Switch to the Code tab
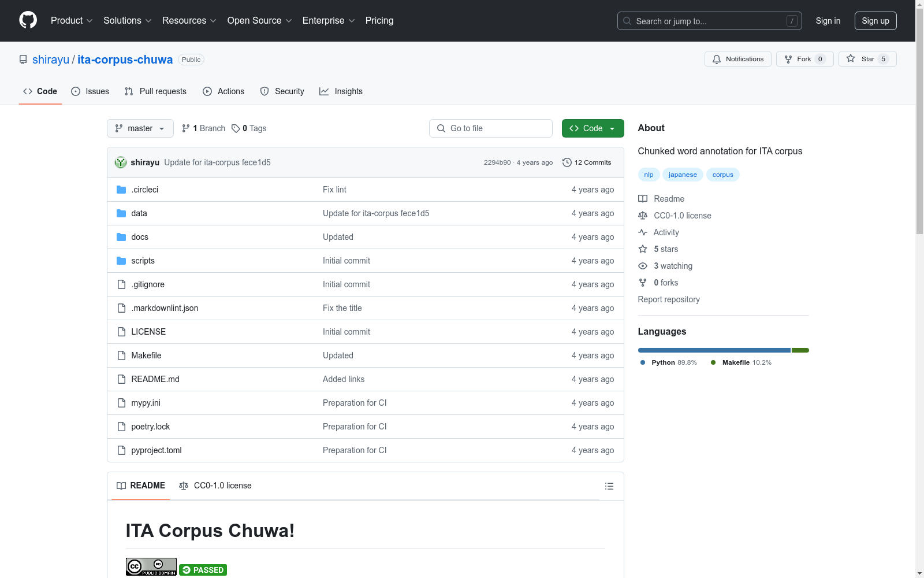Screen dimensions: 924x578 [40, 91]
